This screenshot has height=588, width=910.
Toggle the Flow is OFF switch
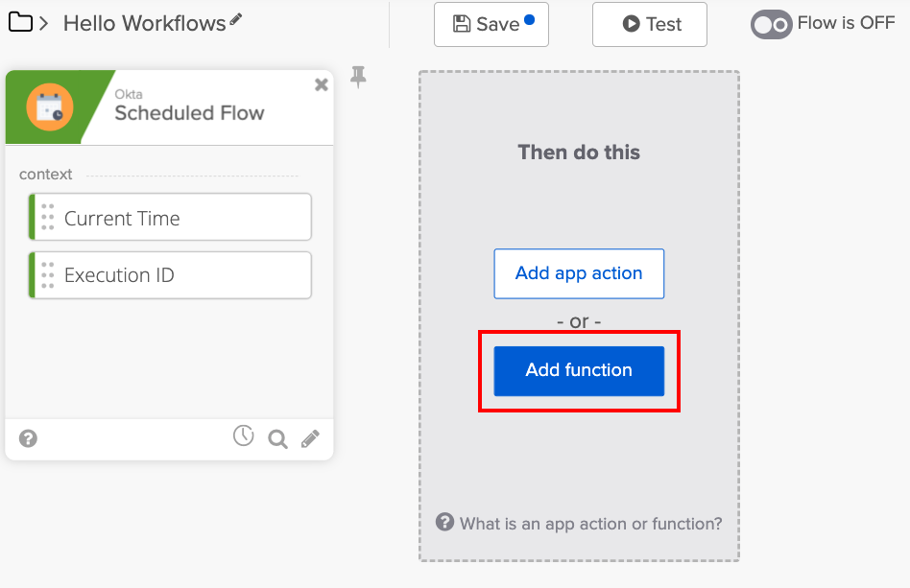(771, 24)
